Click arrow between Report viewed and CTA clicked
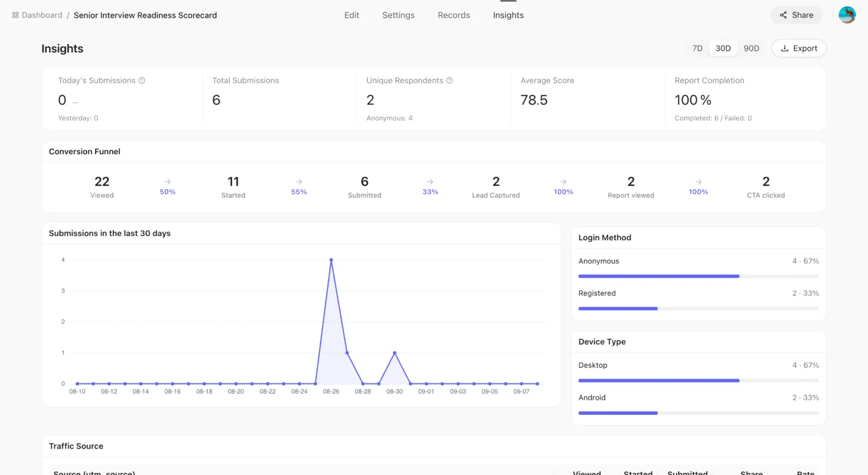 coord(698,182)
